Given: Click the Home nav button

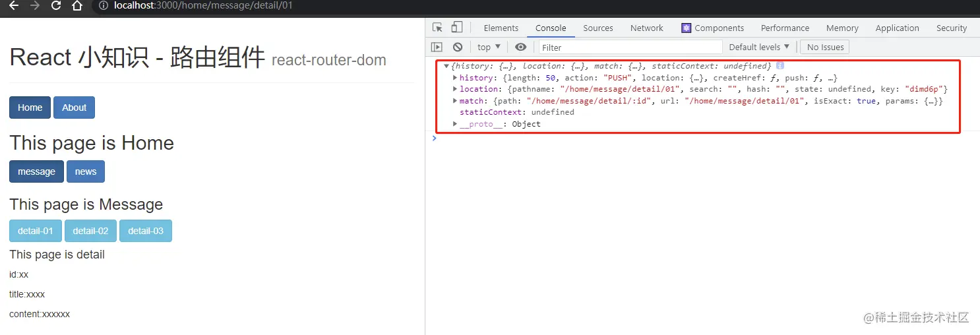Looking at the screenshot, I should click(30, 107).
